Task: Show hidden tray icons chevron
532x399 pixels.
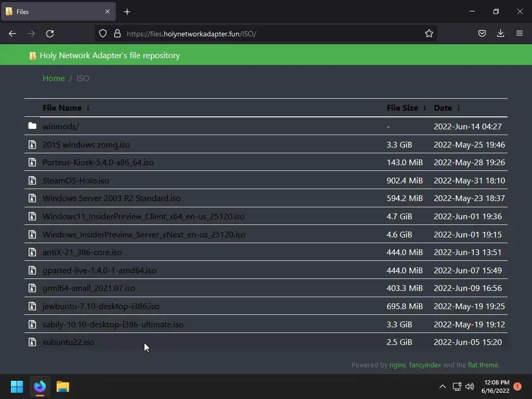Action: (443, 387)
